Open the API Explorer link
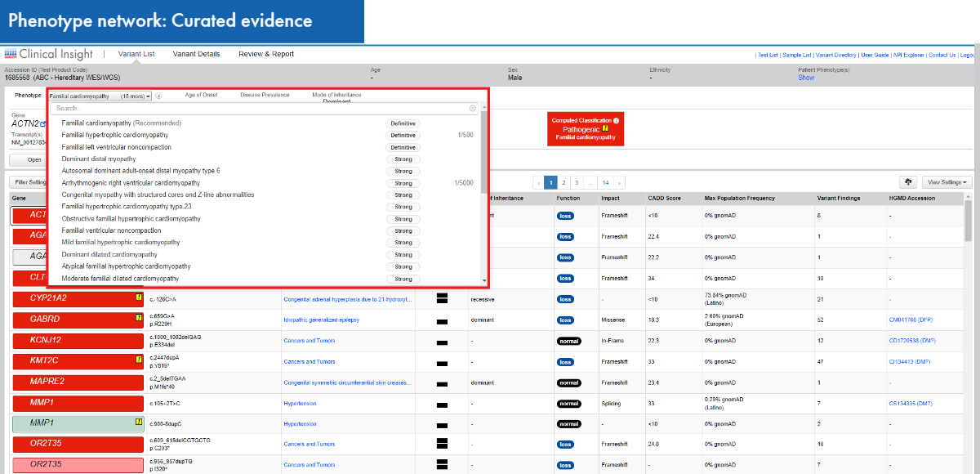980x474 pixels. pyautogui.click(x=909, y=55)
